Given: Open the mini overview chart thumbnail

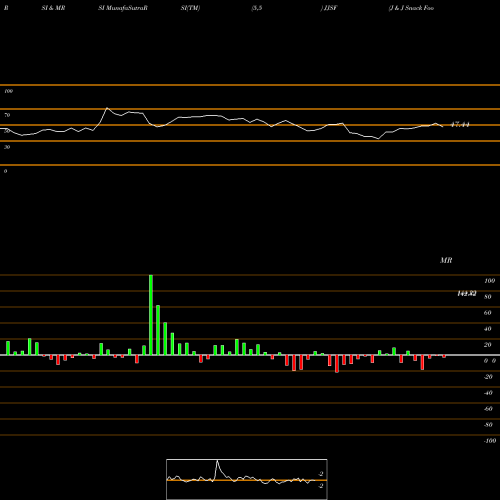Looking at the screenshot, I should pos(247,479).
